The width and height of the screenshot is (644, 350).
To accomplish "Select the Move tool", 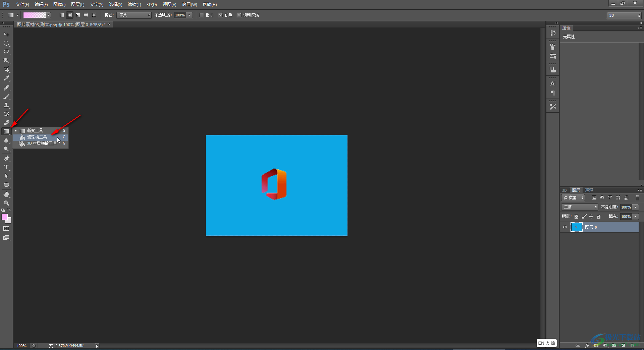I will [x=6, y=35].
